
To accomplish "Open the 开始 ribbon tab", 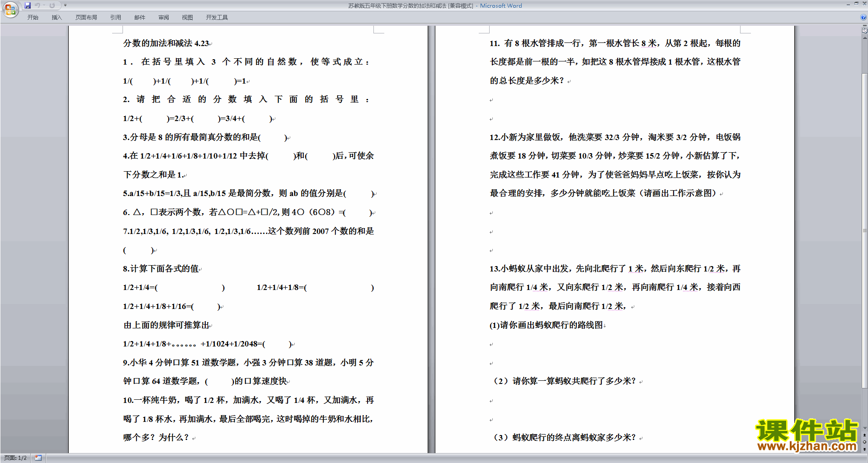I will pos(33,18).
